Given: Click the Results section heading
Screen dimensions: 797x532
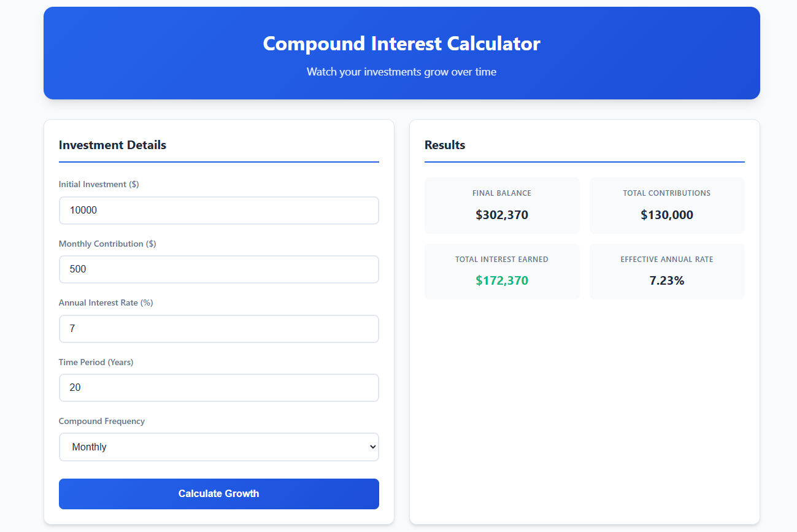Looking at the screenshot, I should 445,145.
